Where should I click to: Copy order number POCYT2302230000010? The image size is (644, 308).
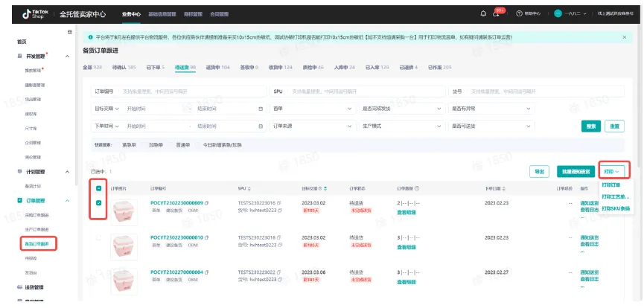[207, 237]
